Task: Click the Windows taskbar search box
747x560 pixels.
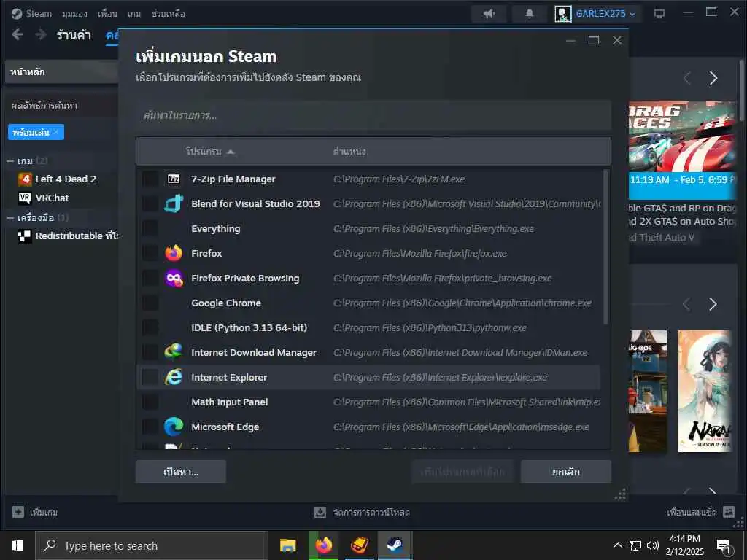Action: [152, 545]
